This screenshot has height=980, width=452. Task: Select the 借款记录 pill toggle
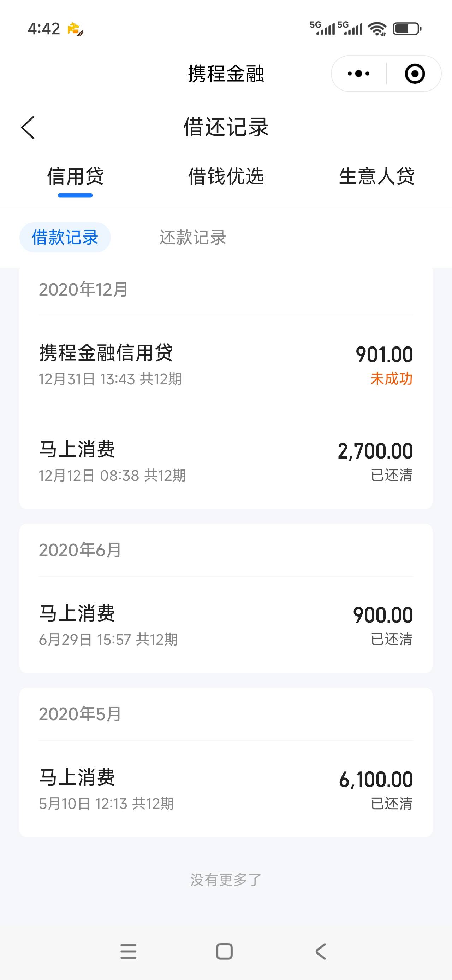coord(65,237)
